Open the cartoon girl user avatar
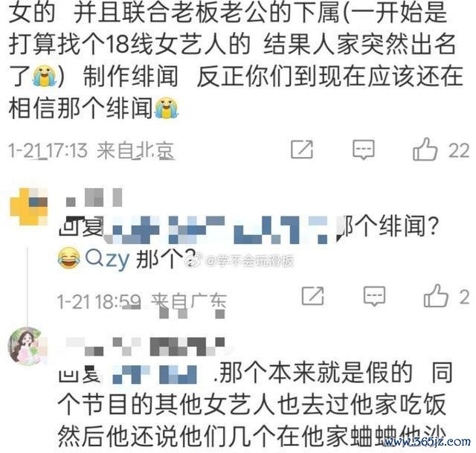Viewport: 476px width, 453px height. [28, 346]
